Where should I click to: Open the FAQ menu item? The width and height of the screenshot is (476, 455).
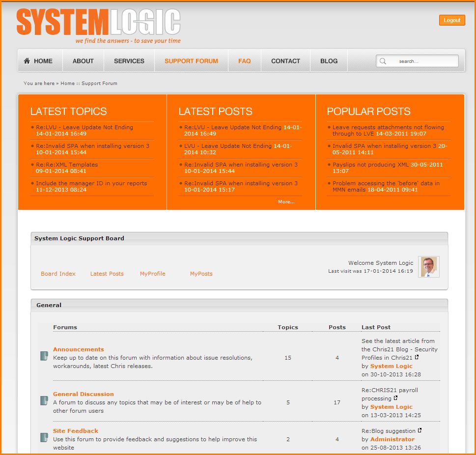(x=244, y=61)
